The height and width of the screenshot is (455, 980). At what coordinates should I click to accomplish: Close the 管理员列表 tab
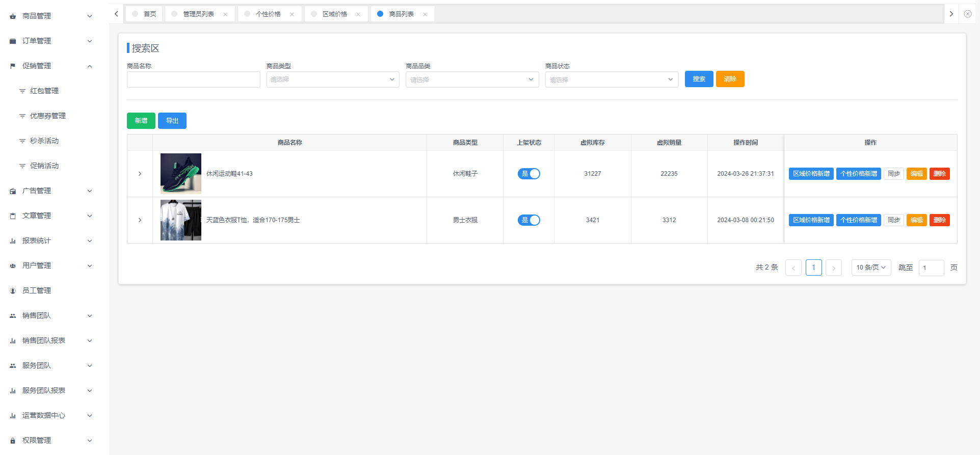coord(225,14)
